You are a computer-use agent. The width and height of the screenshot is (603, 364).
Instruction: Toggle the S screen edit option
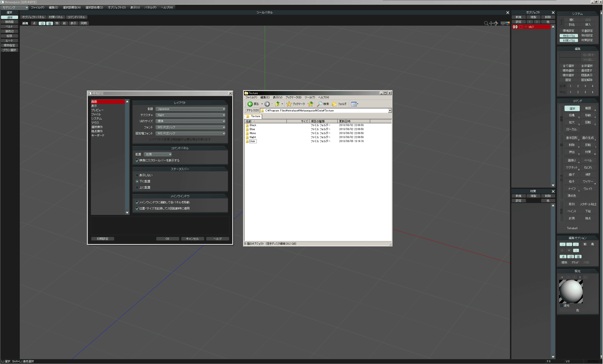(x=576, y=251)
